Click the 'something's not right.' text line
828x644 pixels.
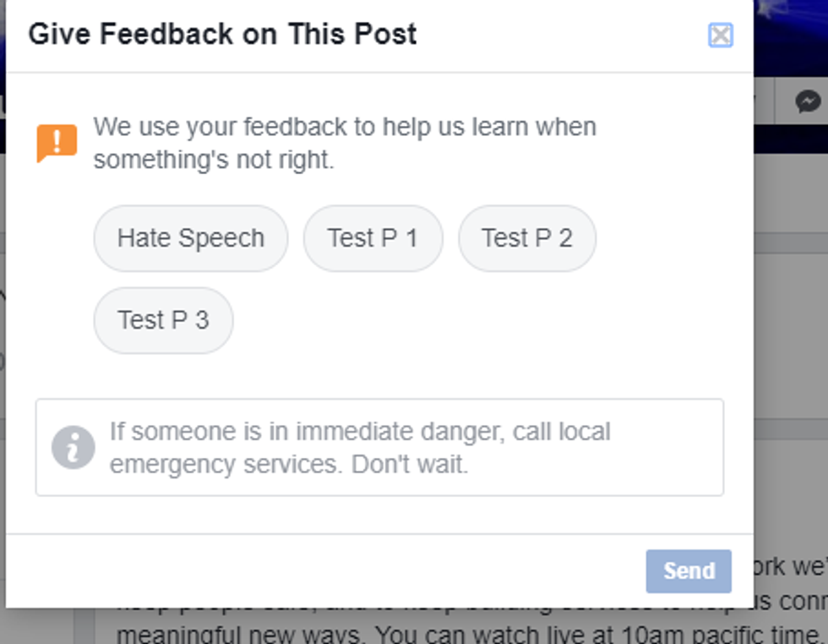[x=214, y=160]
